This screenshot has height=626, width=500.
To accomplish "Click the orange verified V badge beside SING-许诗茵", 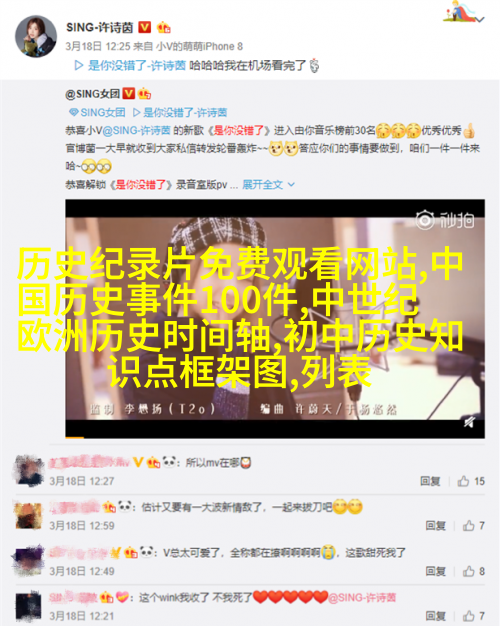I will pos(144,27).
